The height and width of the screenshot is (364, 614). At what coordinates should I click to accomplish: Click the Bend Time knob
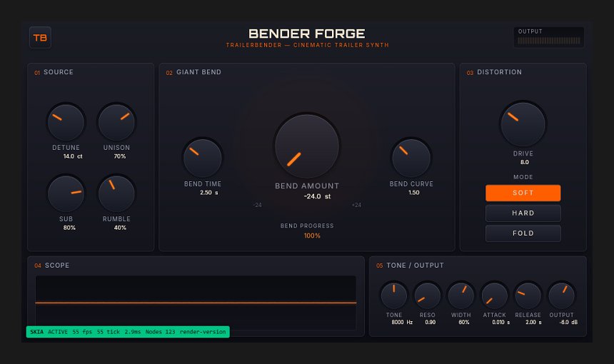(203, 158)
